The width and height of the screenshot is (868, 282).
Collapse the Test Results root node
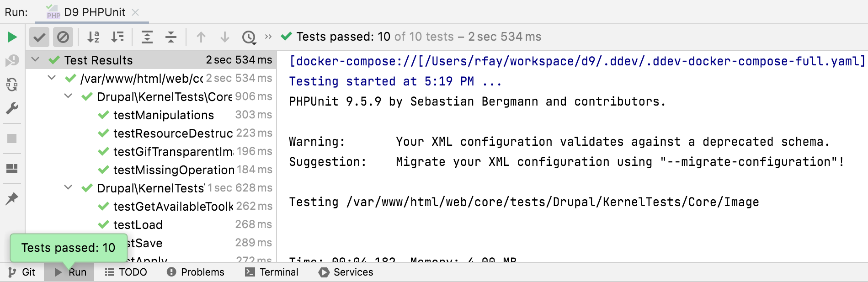[x=35, y=60]
